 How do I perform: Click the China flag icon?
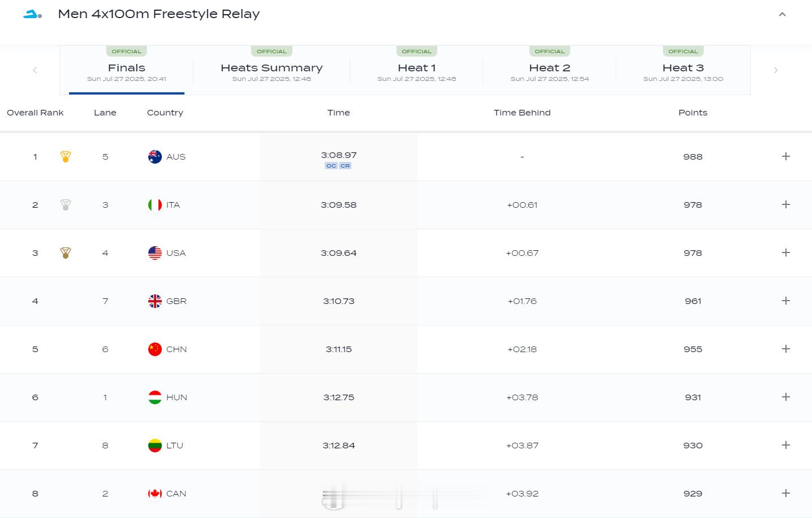(x=154, y=349)
